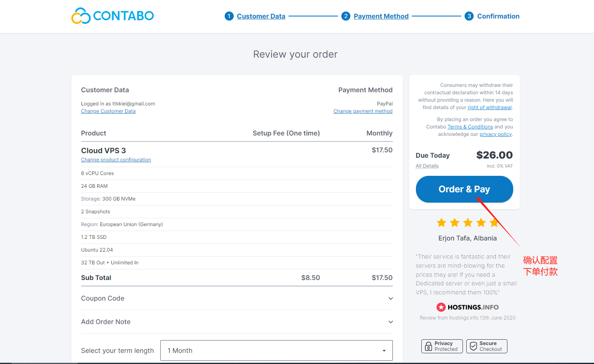Click the step 1 circle icon
The height and width of the screenshot is (364, 594).
click(229, 16)
